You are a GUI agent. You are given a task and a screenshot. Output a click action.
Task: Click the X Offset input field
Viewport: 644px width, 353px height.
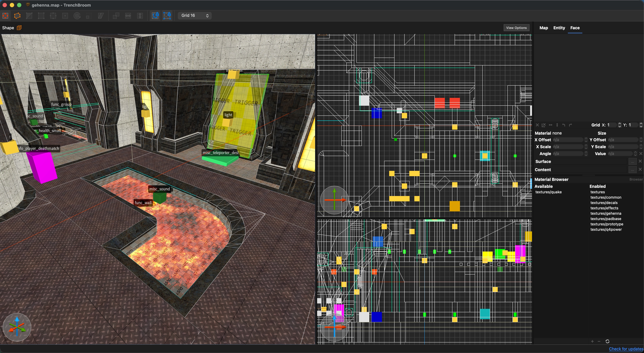click(x=568, y=140)
